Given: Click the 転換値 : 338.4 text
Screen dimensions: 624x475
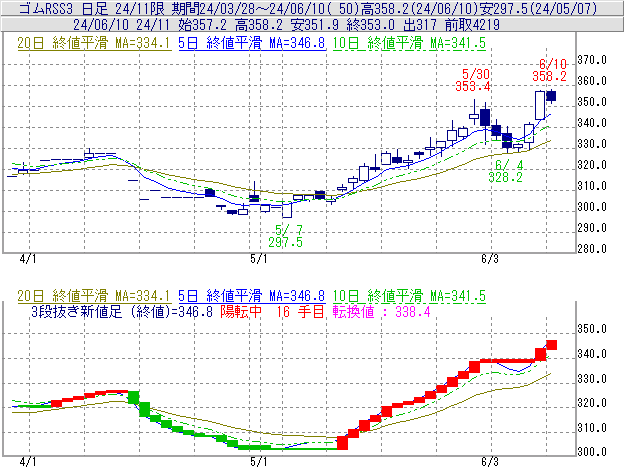Looking at the screenshot, I should point(382,311).
